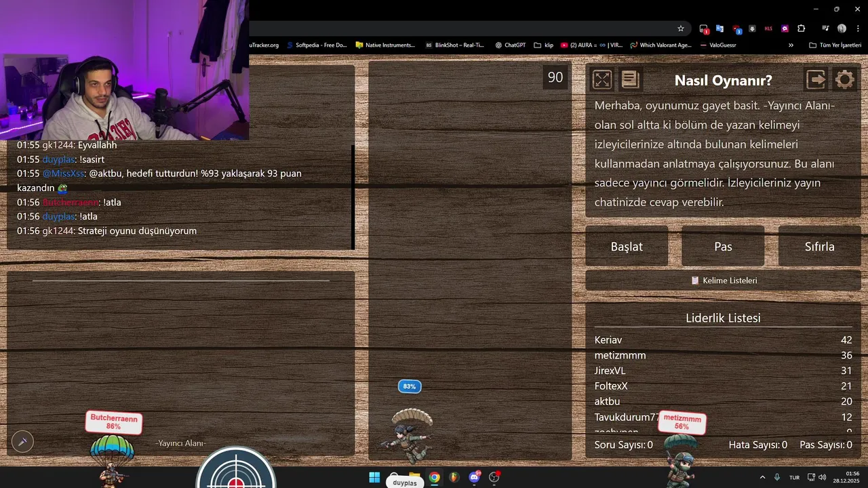Screen dimensions: 868x488
Task: Click JirexVL in the leaderboard
Action: click(610, 371)
